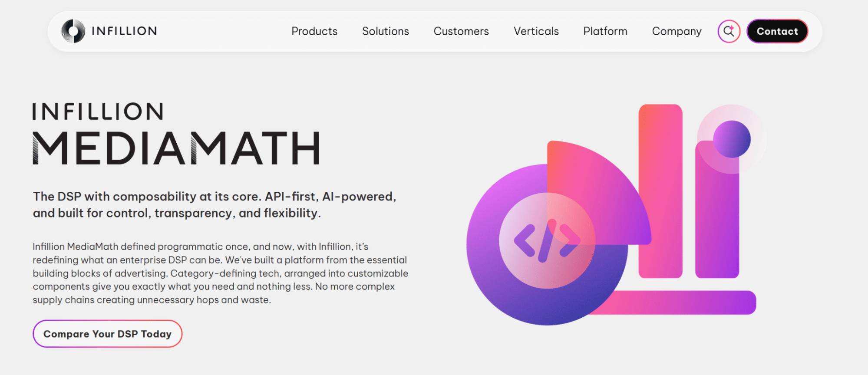Viewport: 868px width, 375px height.
Task: Click the Infillion MediaMath hero heading
Action: pyautogui.click(x=177, y=134)
